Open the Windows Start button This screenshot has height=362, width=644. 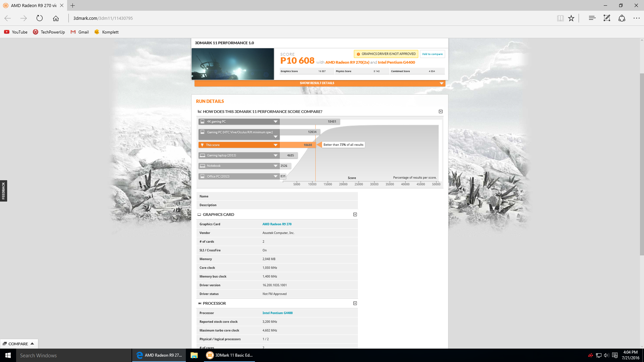coord(8,355)
